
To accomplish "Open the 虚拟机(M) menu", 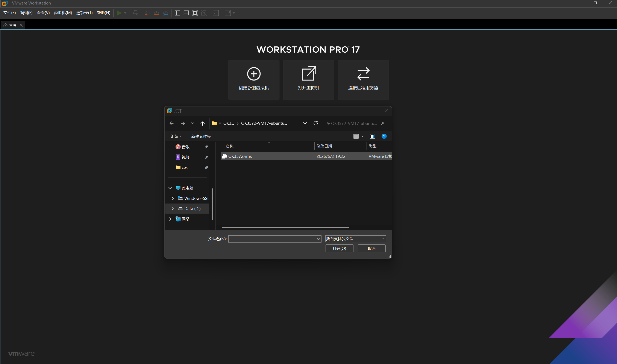I will pos(63,13).
